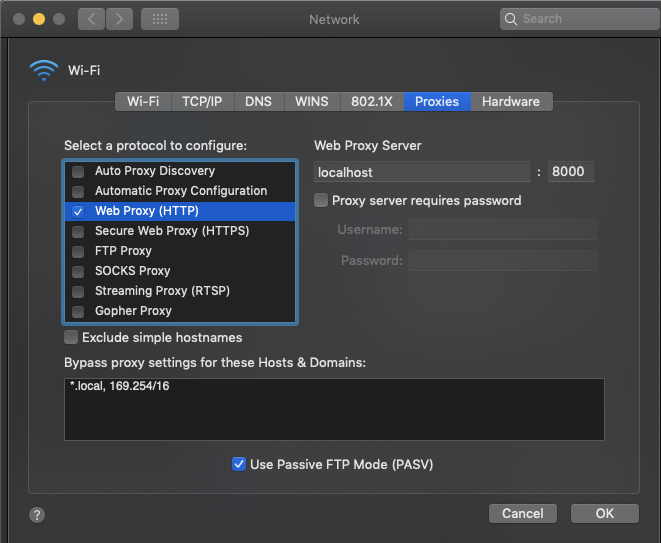Viewport: 661px width, 543px height.
Task: Click the 8000 port field
Action: point(571,172)
